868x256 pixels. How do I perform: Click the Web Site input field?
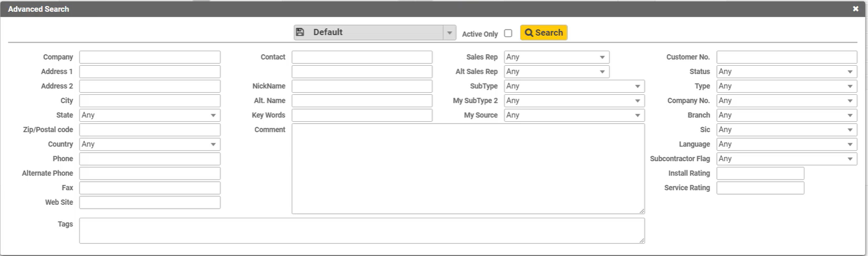tap(149, 203)
